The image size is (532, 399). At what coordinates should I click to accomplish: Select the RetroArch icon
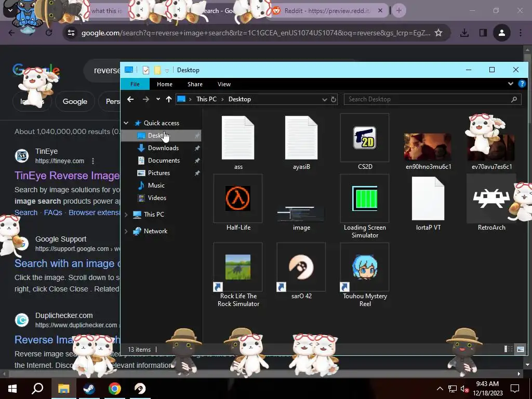tap(491, 198)
